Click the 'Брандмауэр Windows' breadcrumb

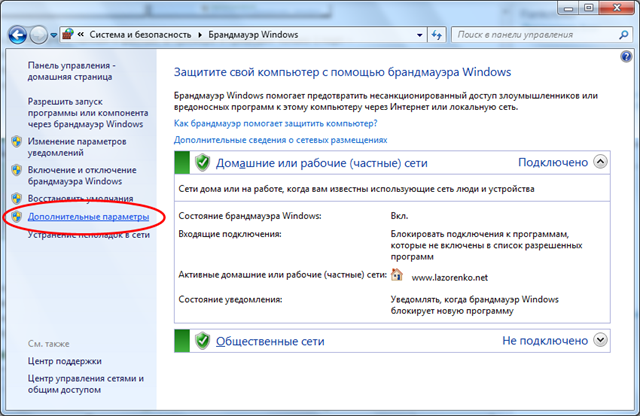pyautogui.click(x=253, y=35)
